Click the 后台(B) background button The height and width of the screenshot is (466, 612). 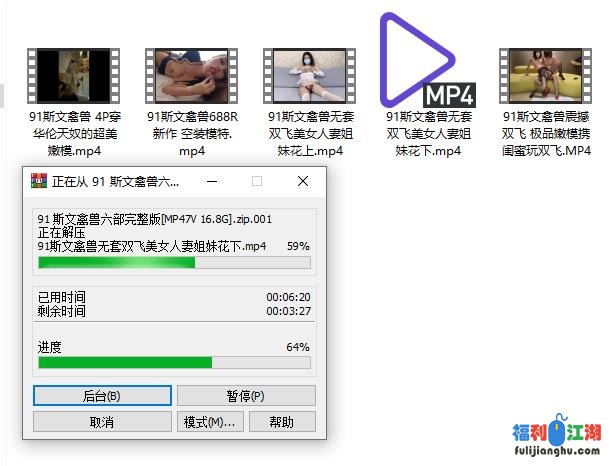click(x=102, y=396)
